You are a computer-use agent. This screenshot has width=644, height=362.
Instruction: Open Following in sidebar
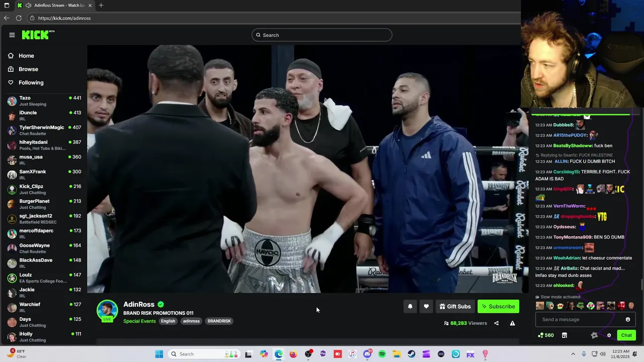point(26,82)
